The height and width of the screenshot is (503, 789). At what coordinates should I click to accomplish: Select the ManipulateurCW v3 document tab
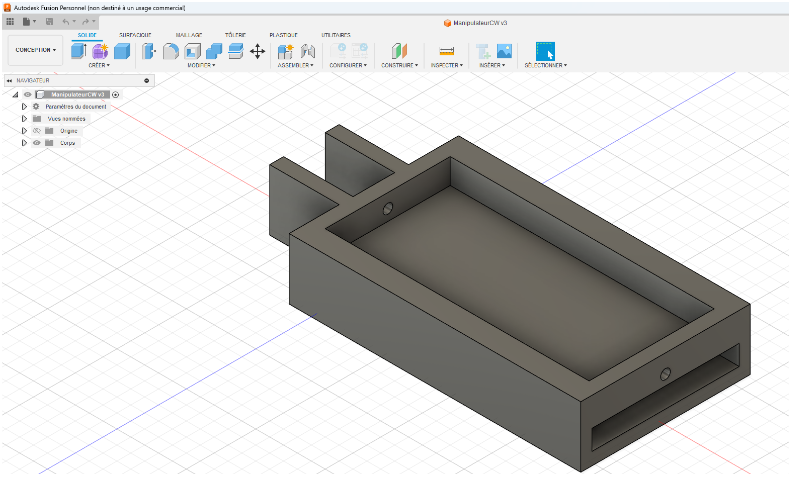(476, 23)
